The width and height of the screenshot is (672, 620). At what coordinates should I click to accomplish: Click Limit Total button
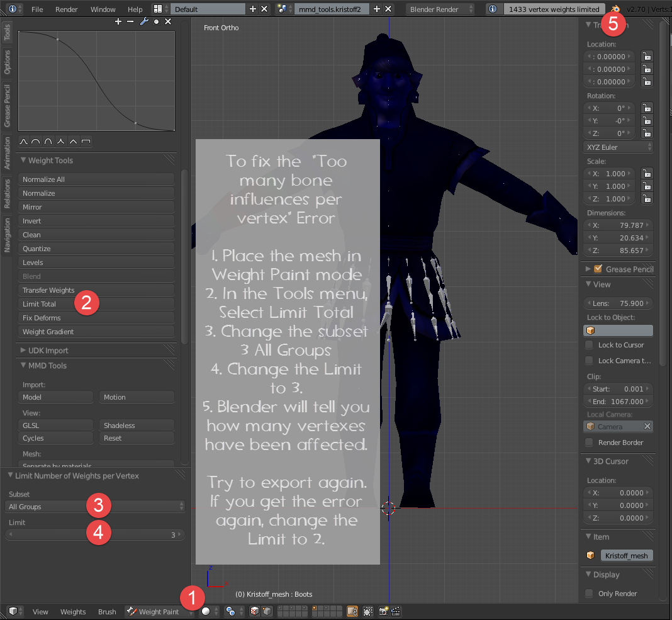point(96,303)
